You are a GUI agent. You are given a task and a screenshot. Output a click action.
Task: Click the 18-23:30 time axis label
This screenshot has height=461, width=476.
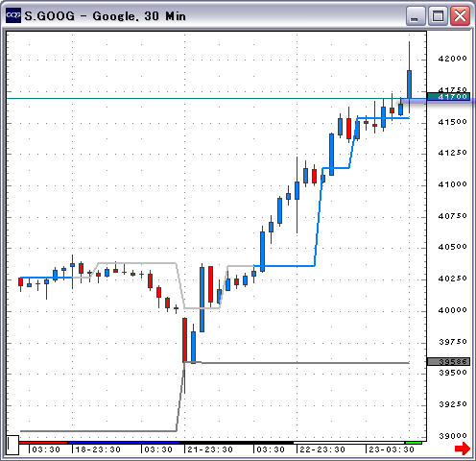[x=98, y=449]
